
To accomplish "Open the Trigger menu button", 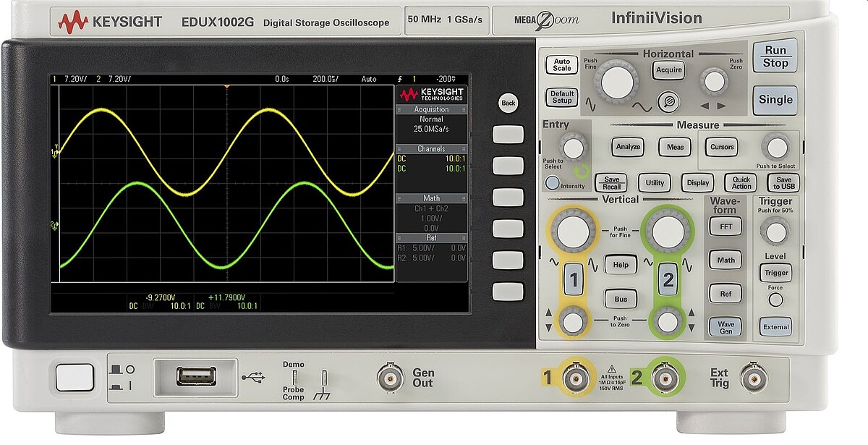I will coord(775,273).
